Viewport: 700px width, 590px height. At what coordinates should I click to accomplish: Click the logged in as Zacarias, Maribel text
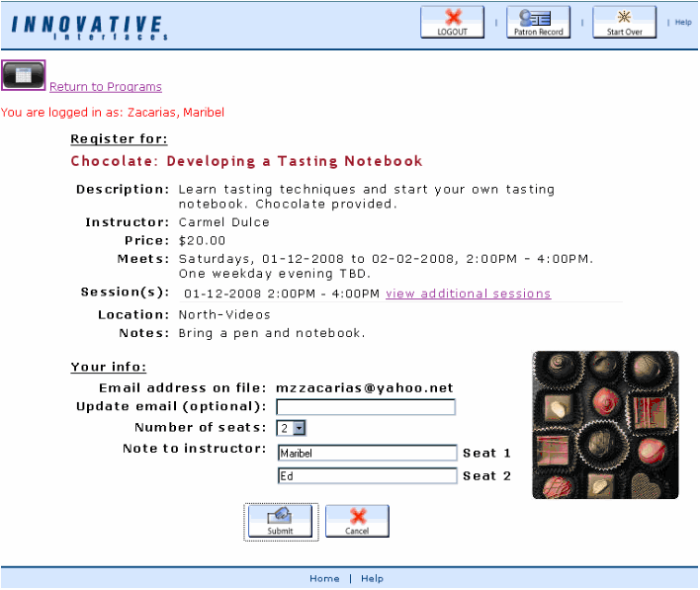click(x=113, y=113)
